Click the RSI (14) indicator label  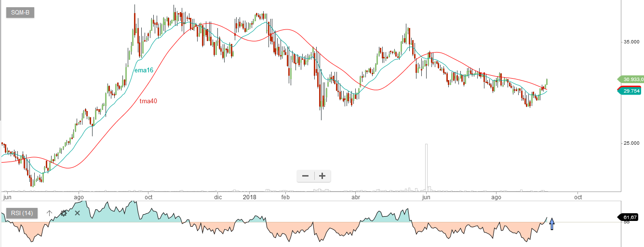coord(22,213)
